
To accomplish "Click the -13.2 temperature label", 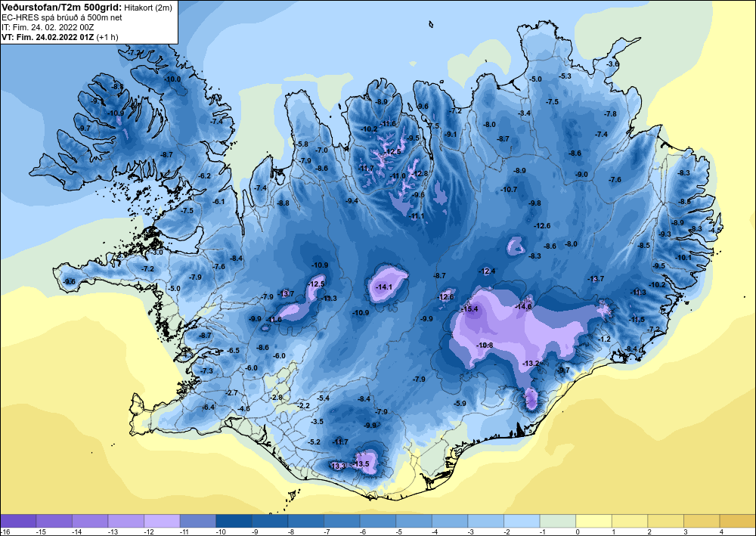I will pyautogui.click(x=531, y=363).
